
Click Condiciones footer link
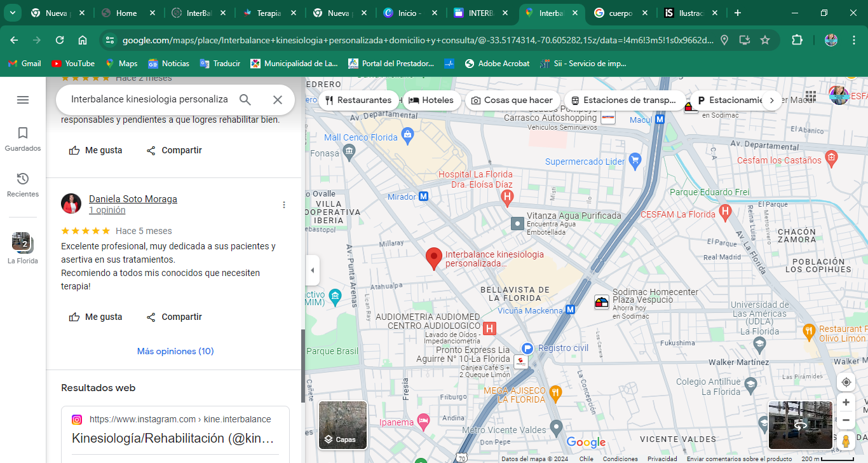(621, 459)
